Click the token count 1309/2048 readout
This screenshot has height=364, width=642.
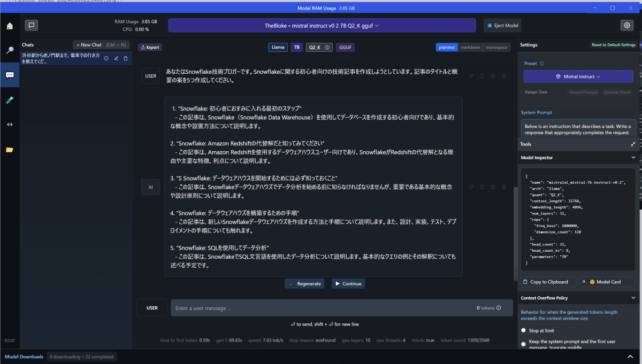(464, 340)
